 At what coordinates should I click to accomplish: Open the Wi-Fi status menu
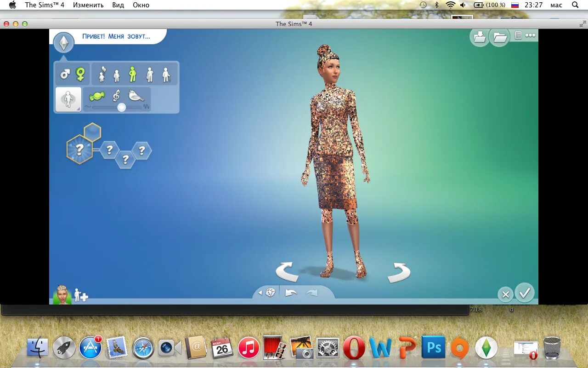pos(451,5)
